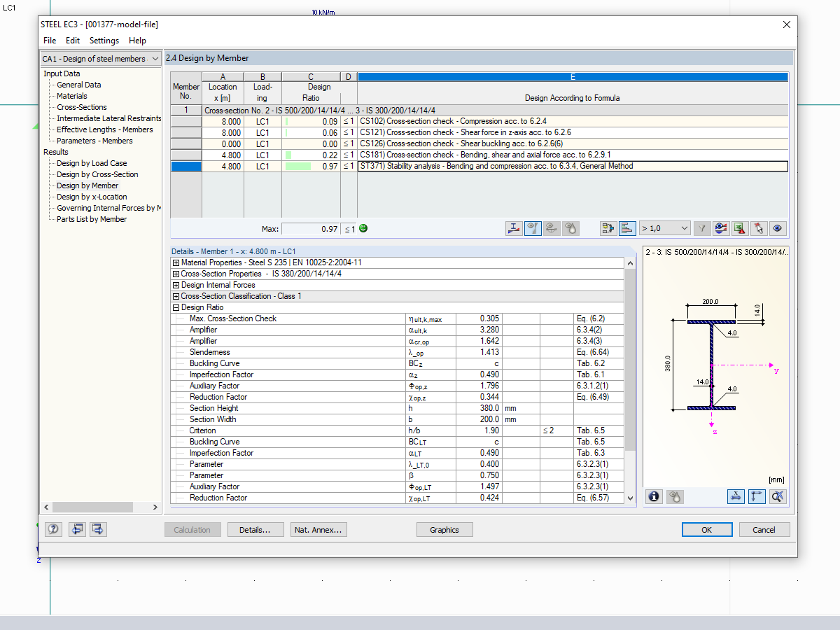Toggle principal axes display in section view

pos(757,496)
